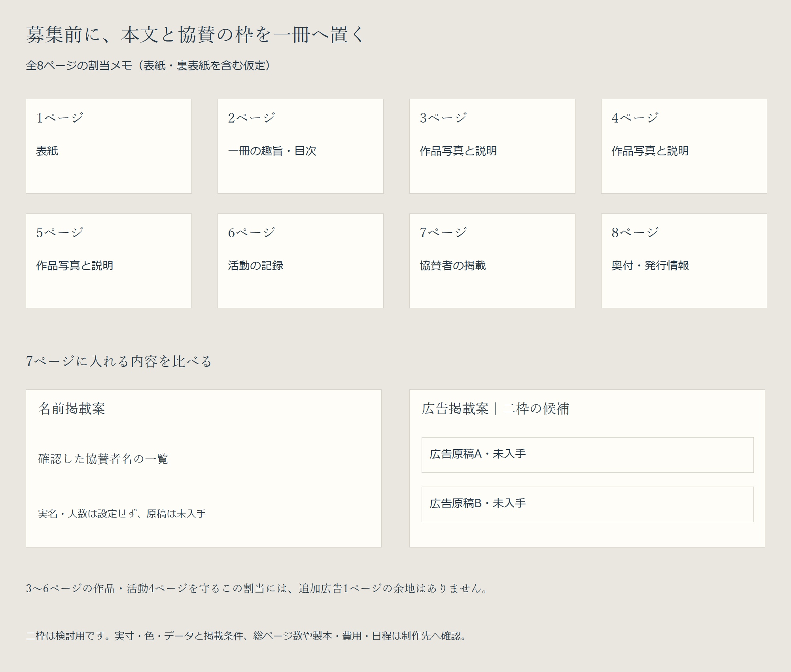
Task: Select the 3ページ card
Action: pos(492,146)
